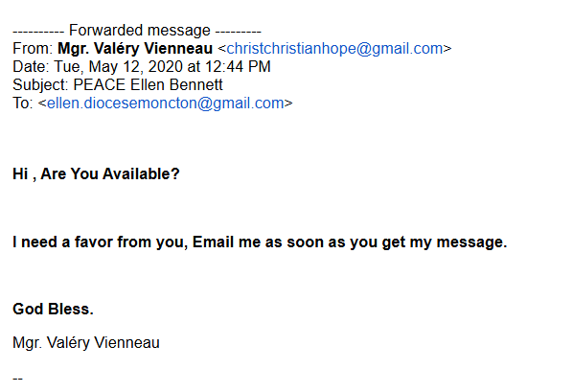Image resolution: width=573 pixels, height=392 pixels.
Task: Click the Subject: label
Action: [41, 85]
